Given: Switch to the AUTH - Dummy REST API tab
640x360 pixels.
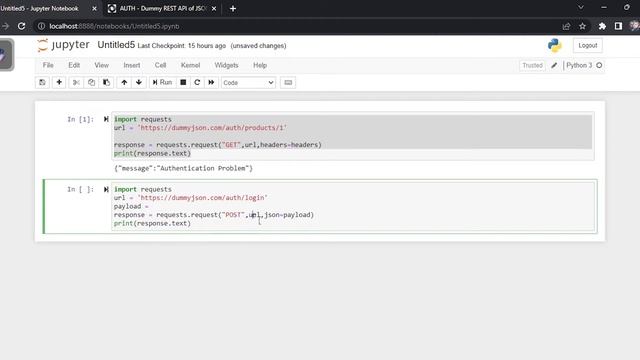Looking at the screenshot, I should coord(163,9).
